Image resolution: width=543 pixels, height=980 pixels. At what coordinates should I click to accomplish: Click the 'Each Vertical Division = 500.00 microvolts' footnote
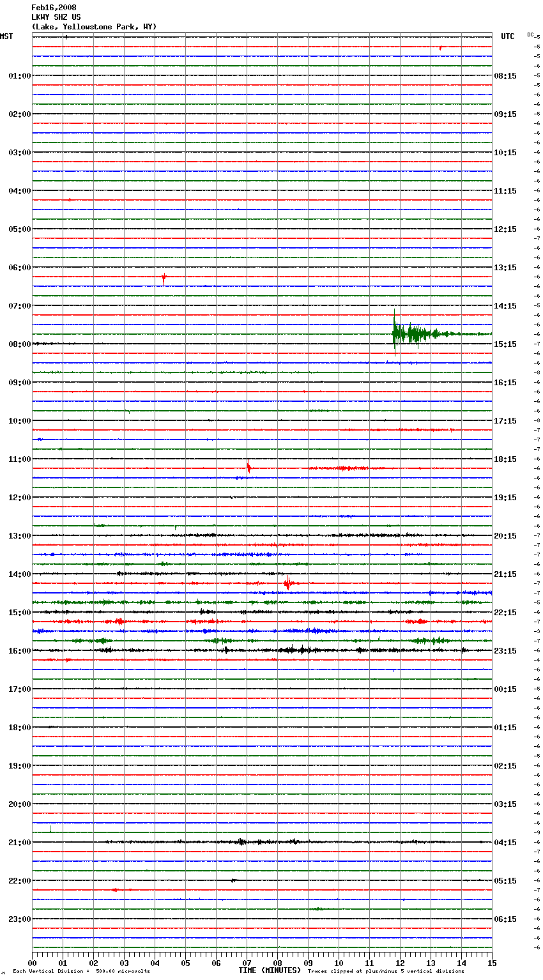click(81, 971)
